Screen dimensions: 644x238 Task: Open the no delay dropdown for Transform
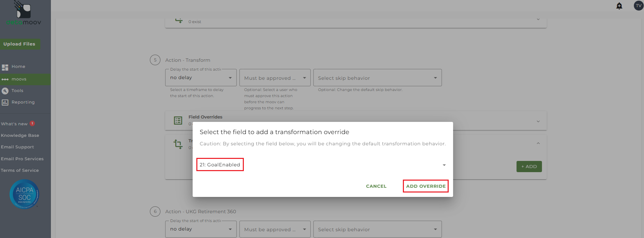point(201,78)
